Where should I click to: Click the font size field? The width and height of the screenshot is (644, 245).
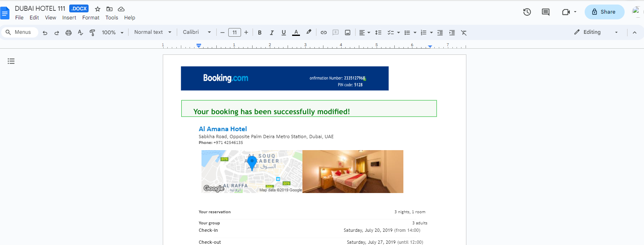click(234, 33)
